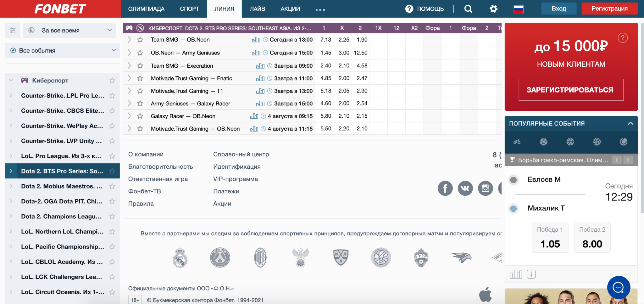
Task: Open settings gear in top bar
Action: pos(493,9)
